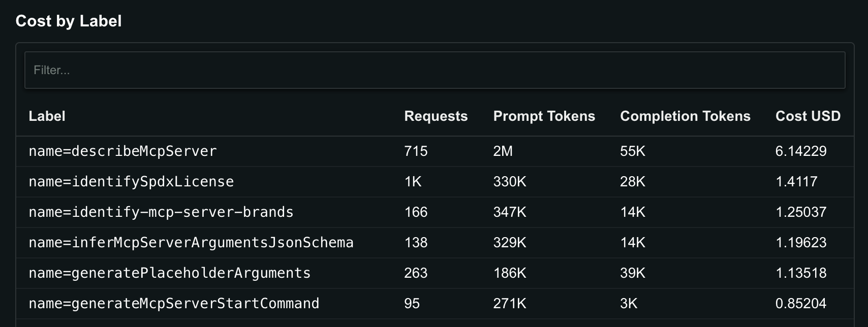Image resolution: width=868 pixels, height=327 pixels.
Task: Sort by Cost USD column header
Action: click(808, 116)
